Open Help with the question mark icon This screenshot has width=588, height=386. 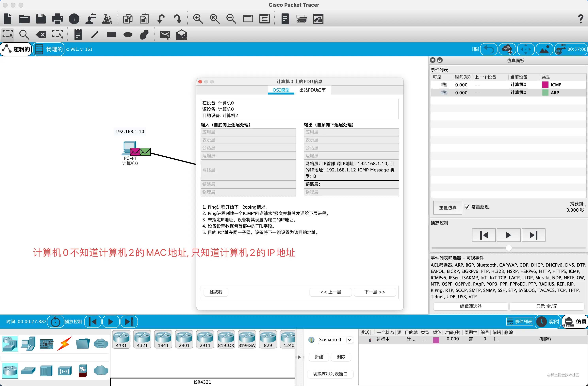click(x=580, y=19)
